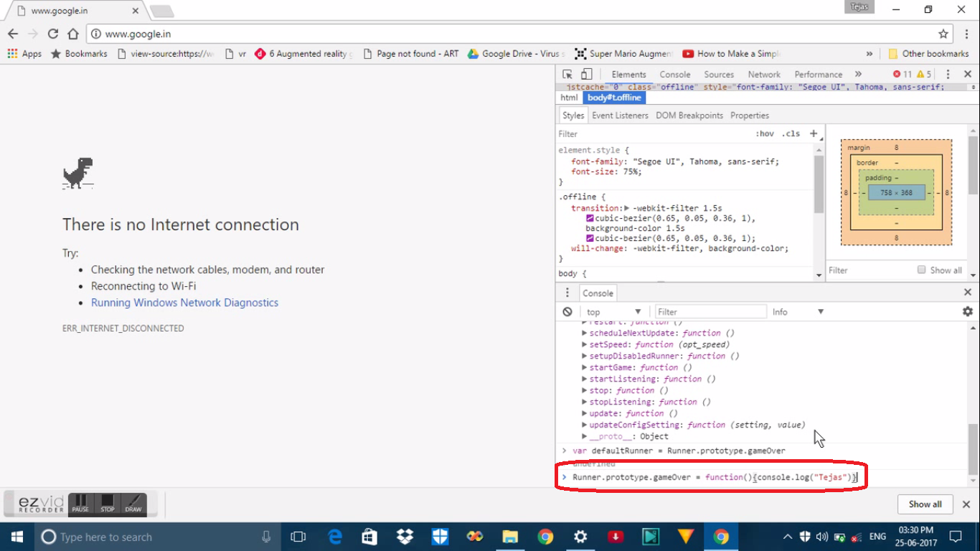Click Running Windows Network Diagnostics link
Image resolution: width=980 pixels, height=551 pixels.
point(184,303)
